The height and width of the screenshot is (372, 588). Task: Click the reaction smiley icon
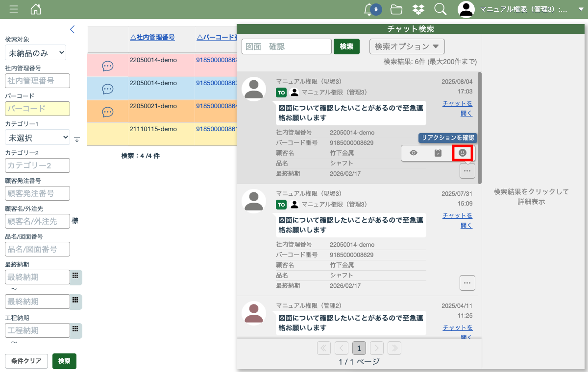[462, 153]
